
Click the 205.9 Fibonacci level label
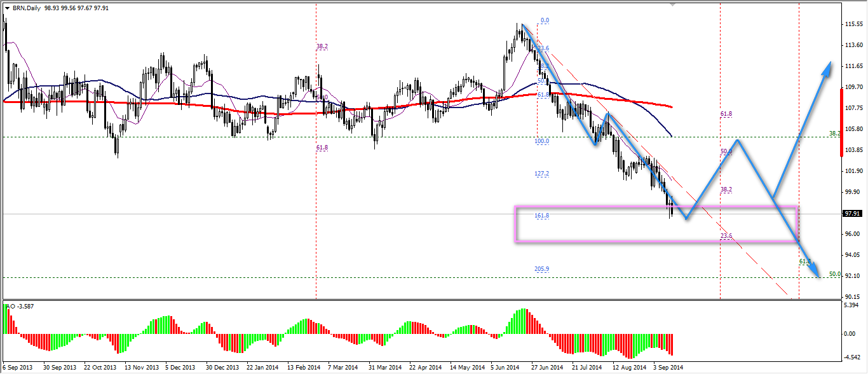[x=541, y=269]
